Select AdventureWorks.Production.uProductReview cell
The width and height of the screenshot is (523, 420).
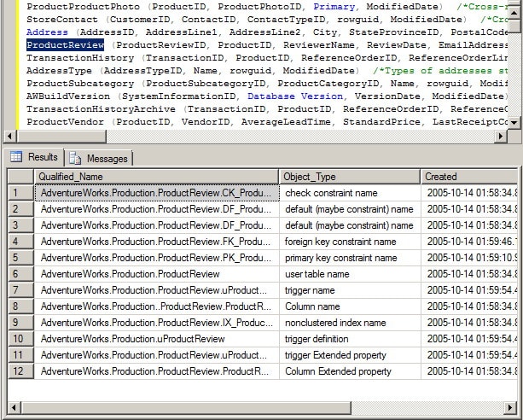tap(157, 339)
